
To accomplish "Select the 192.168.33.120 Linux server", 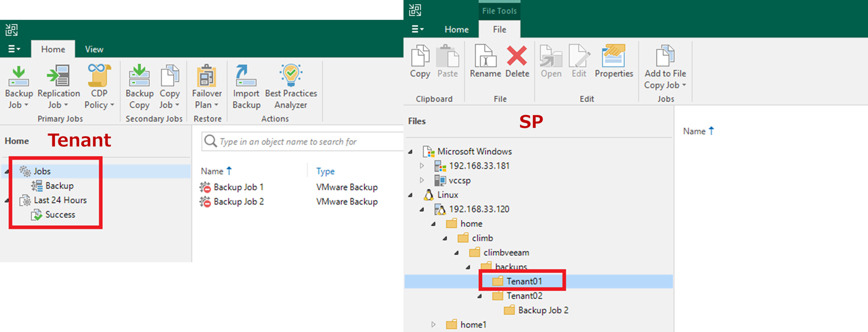I will point(472,209).
